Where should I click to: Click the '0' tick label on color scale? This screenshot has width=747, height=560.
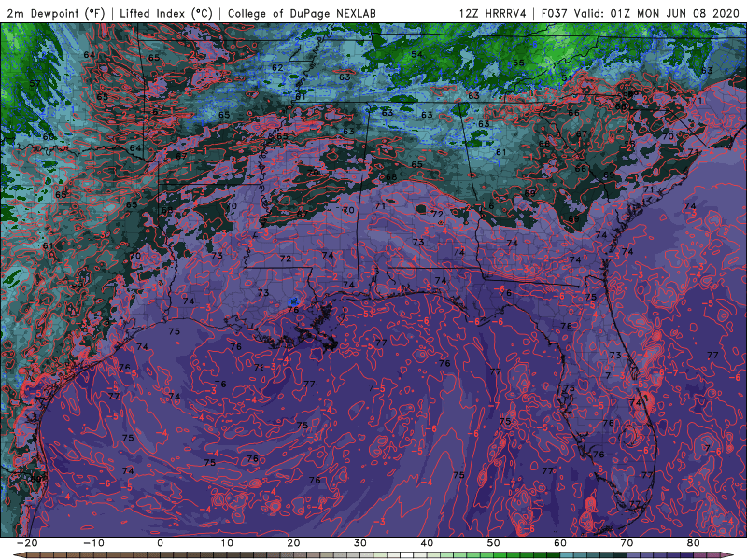160,543
